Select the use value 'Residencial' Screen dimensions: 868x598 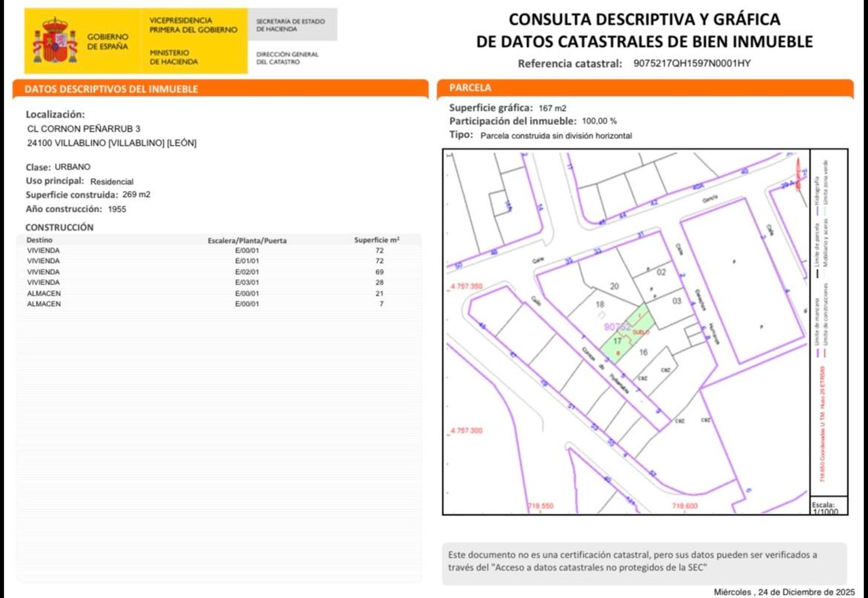112,182
